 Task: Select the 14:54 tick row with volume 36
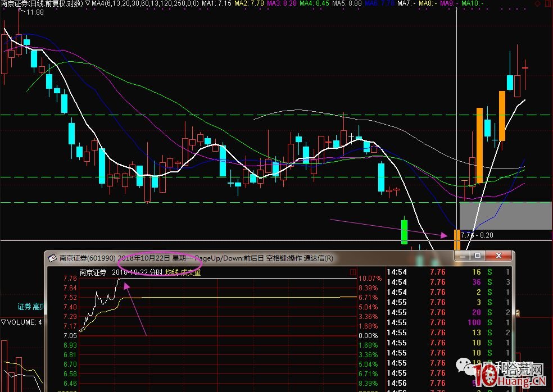[x=448, y=282]
